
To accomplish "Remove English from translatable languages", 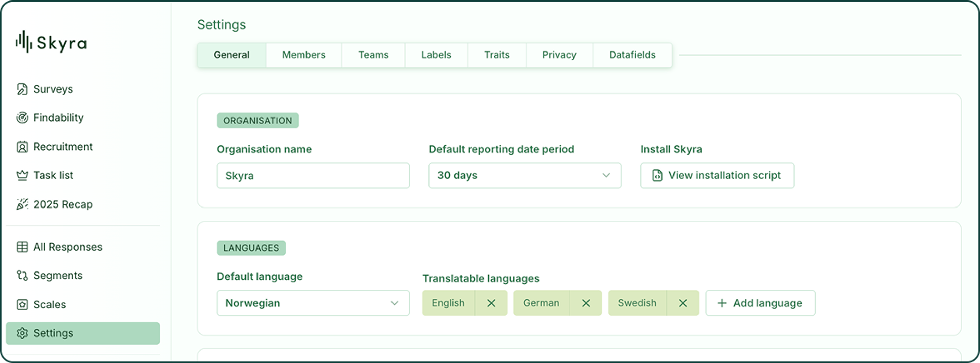I will 491,303.
